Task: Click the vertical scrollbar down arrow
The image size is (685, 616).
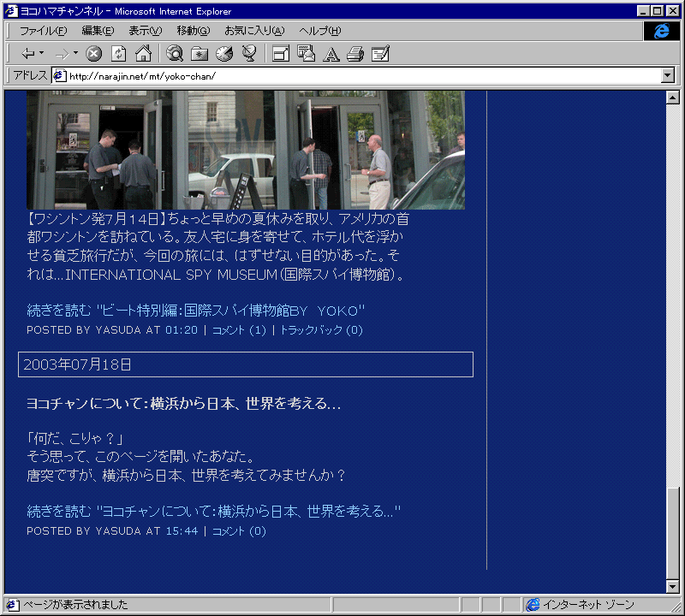Action: pyautogui.click(x=673, y=587)
